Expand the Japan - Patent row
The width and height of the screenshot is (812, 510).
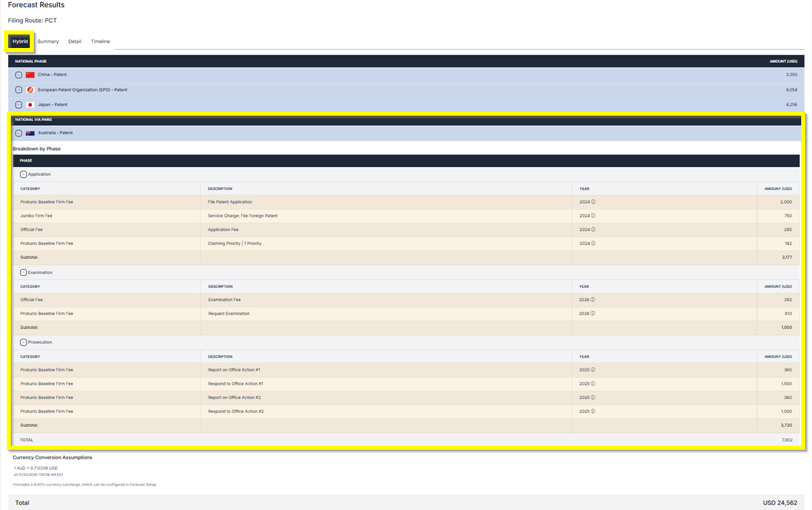[x=18, y=105]
